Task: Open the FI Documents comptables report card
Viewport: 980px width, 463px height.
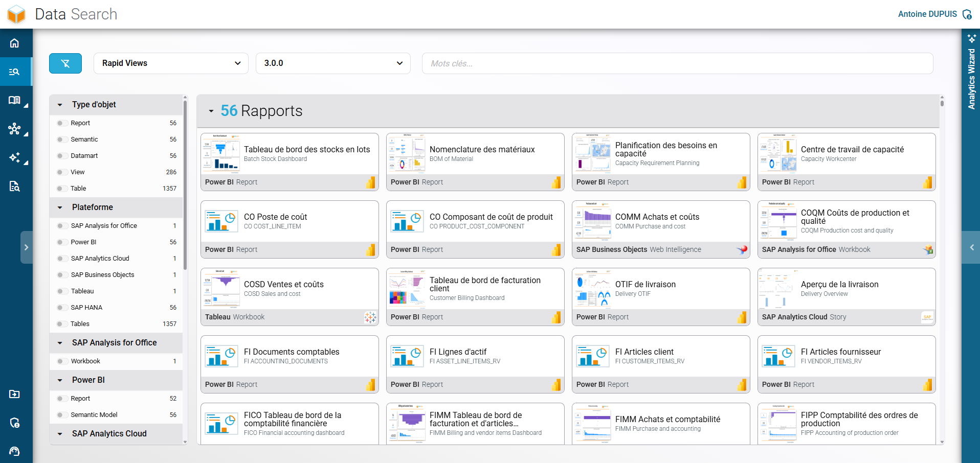Action: (x=289, y=364)
